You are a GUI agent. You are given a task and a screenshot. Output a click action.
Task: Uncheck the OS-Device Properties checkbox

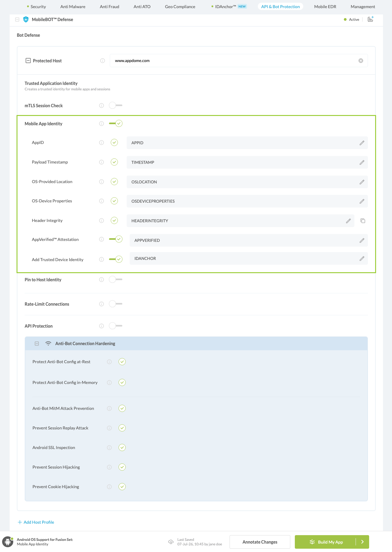pos(114,201)
